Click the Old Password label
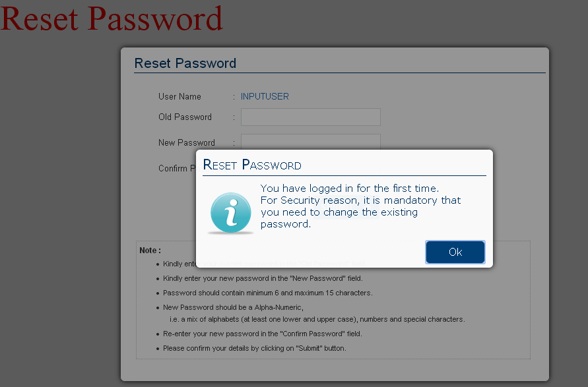 point(185,117)
